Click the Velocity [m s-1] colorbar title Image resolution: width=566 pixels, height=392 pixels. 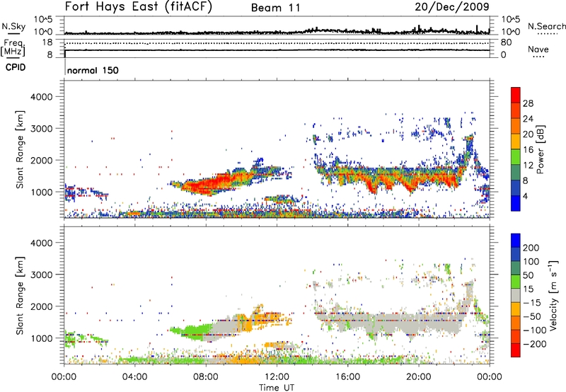click(553, 295)
